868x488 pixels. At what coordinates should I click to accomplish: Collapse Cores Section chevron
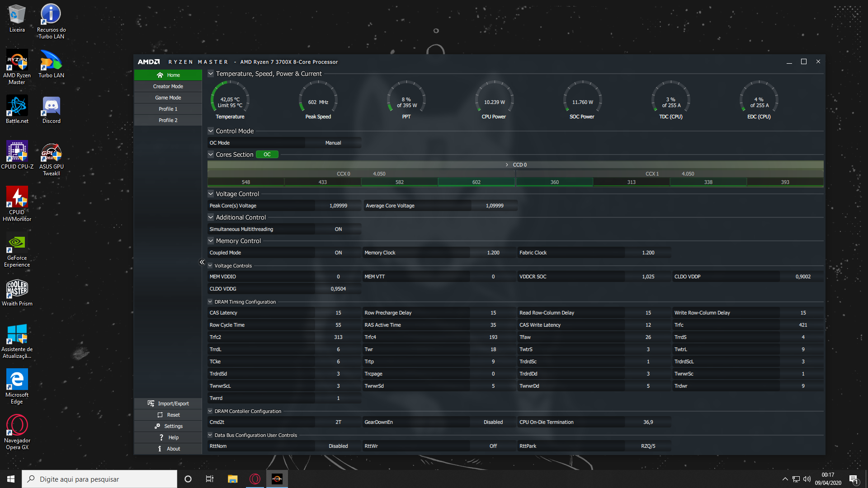coord(211,155)
